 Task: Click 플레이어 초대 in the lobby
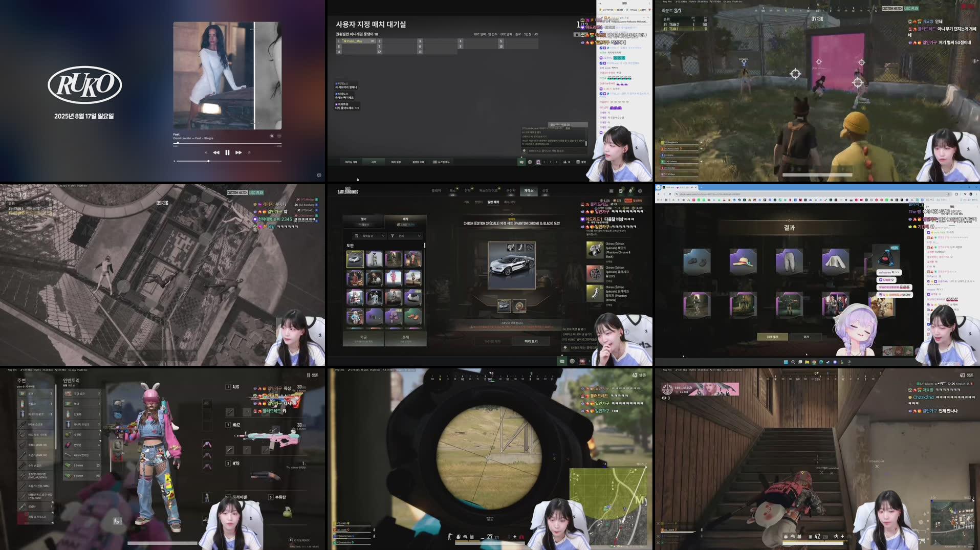(x=418, y=162)
